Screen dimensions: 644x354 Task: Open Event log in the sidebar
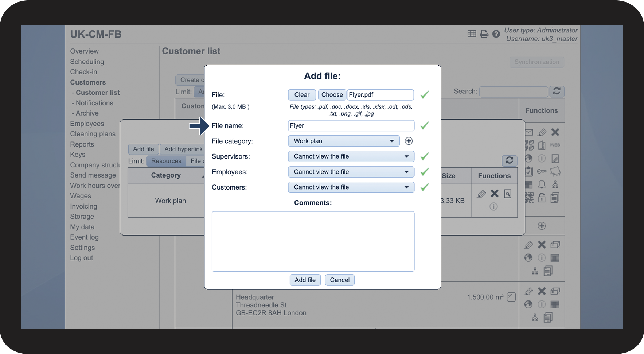(84, 237)
